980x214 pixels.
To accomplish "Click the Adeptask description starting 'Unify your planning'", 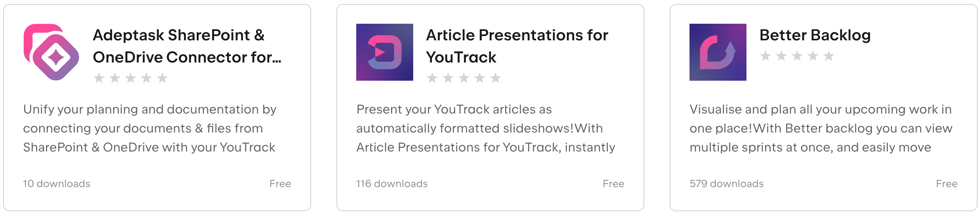I will point(150,128).
